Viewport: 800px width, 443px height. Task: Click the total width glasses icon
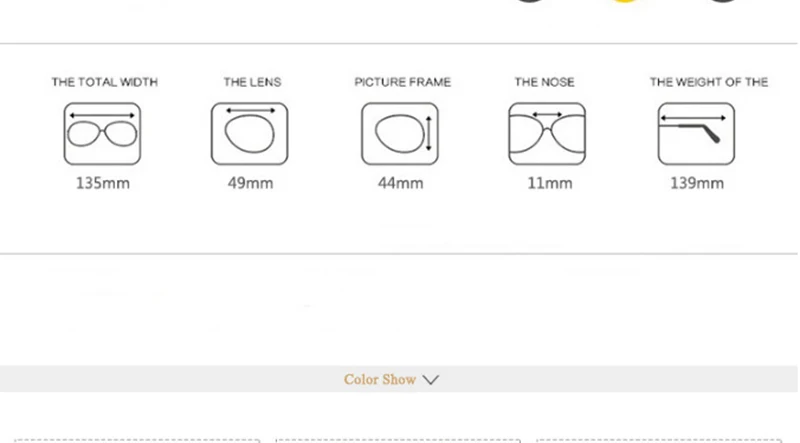tap(102, 134)
